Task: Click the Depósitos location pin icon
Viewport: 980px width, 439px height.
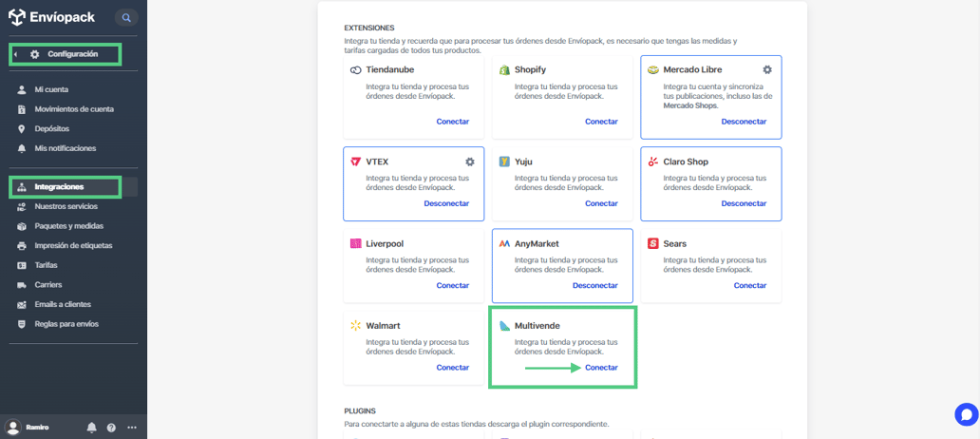Action: click(22, 129)
